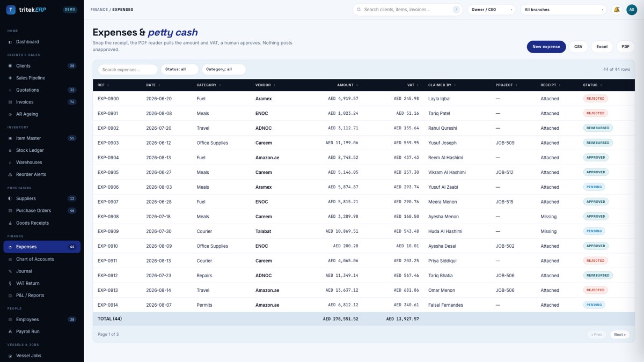
Task: Sort by the REF column header
Action: [x=103, y=85]
